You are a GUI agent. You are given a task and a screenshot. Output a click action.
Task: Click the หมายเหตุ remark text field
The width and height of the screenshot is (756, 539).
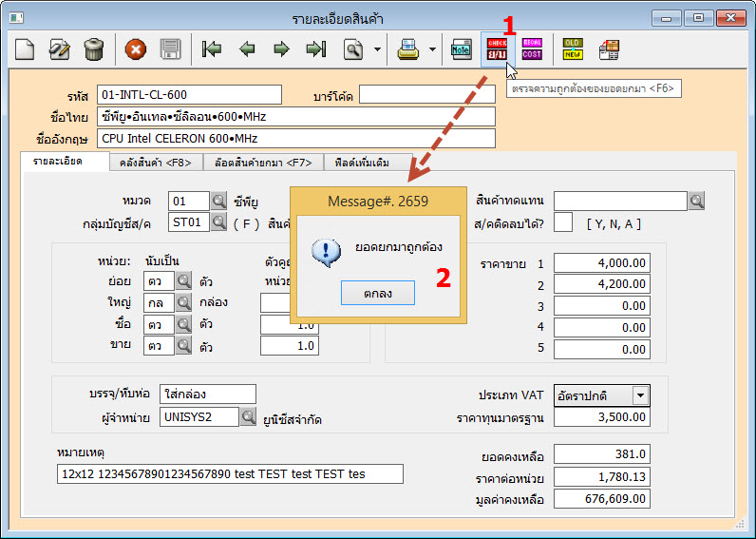230,473
